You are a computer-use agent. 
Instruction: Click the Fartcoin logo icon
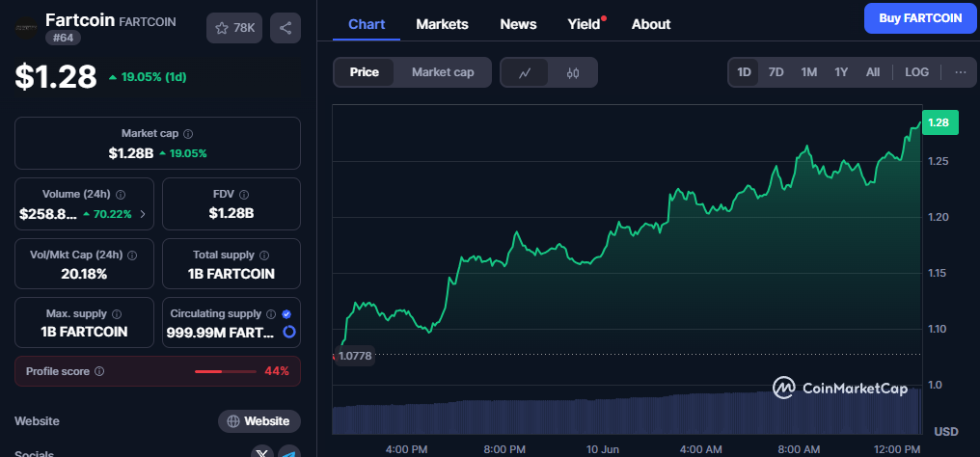pyautogui.click(x=26, y=28)
